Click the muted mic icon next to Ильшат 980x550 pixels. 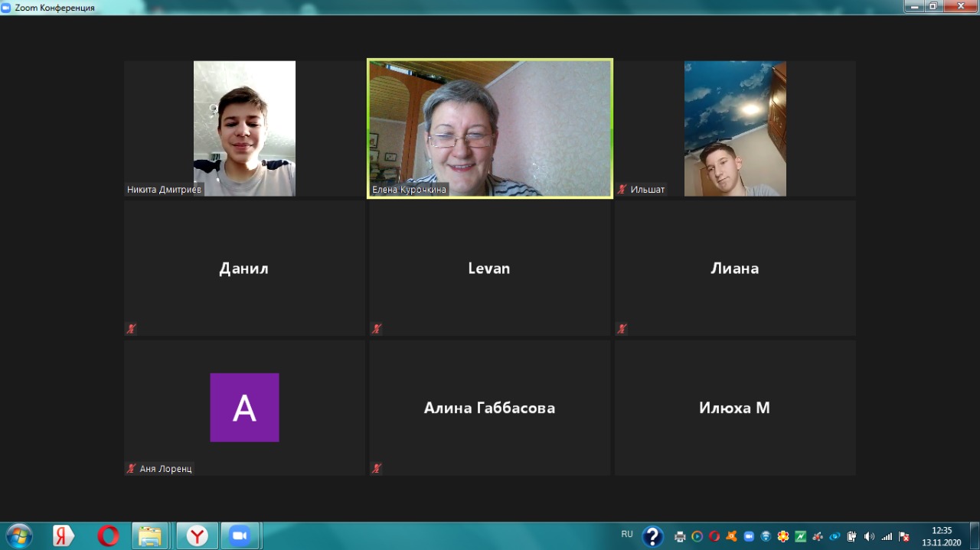[622, 189]
